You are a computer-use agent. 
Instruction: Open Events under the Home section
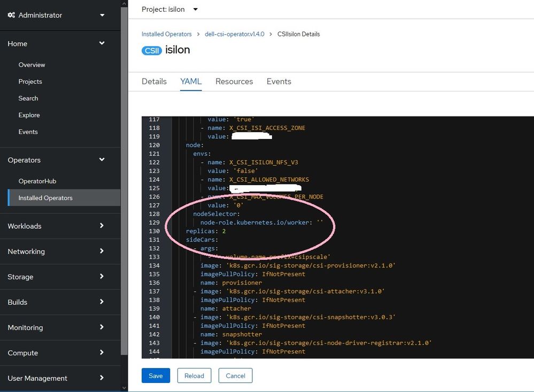[x=28, y=132]
